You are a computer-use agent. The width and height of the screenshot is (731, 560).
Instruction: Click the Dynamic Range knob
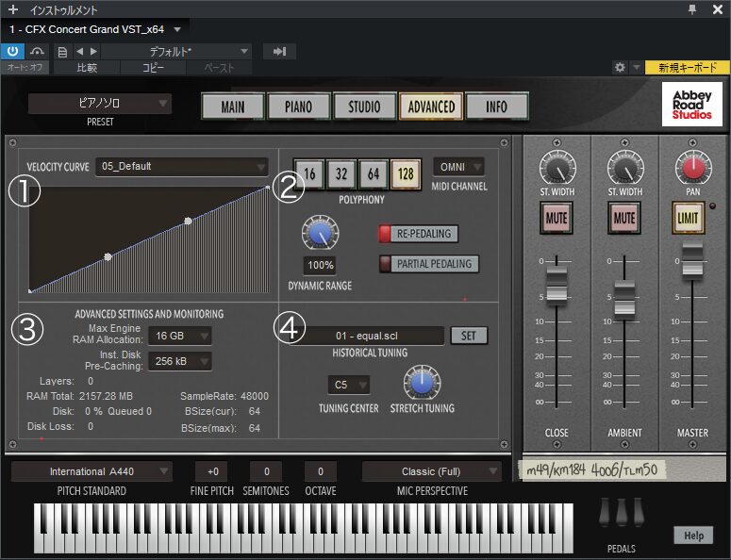321,233
